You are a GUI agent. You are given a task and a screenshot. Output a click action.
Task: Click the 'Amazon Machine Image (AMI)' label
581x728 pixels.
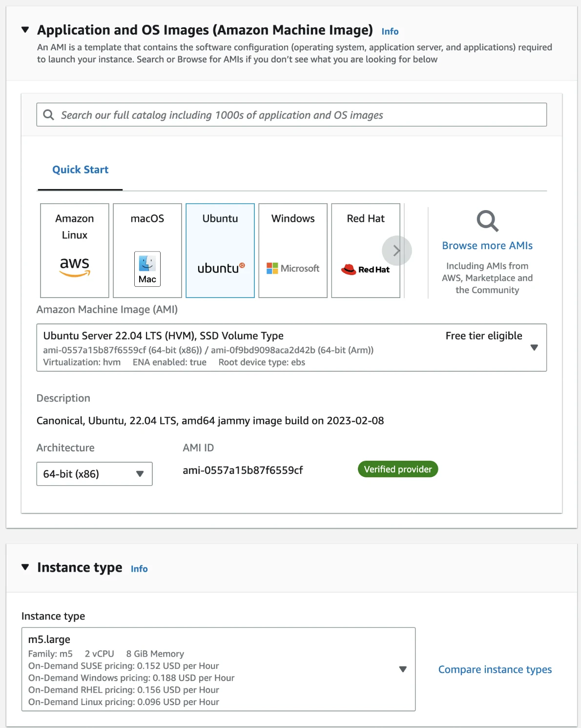(x=107, y=309)
